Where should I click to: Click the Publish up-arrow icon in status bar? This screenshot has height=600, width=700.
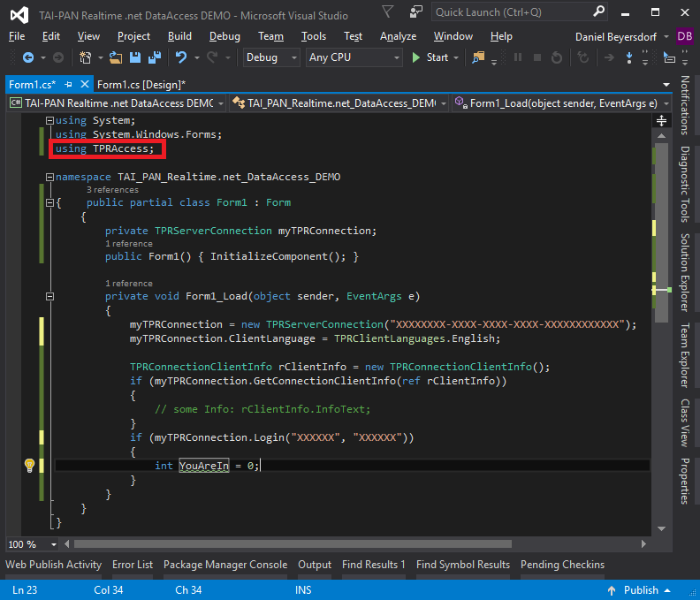[612, 590]
